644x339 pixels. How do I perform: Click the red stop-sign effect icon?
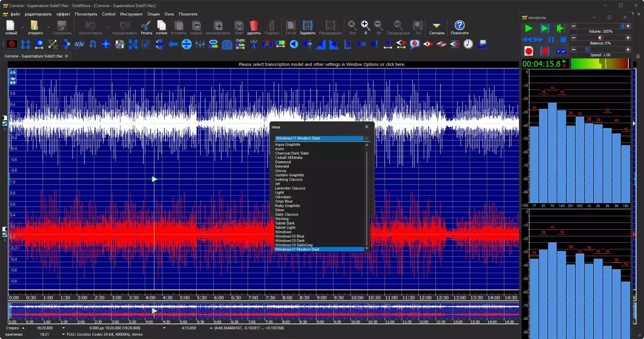pyautogui.click(x=12, y=44)
